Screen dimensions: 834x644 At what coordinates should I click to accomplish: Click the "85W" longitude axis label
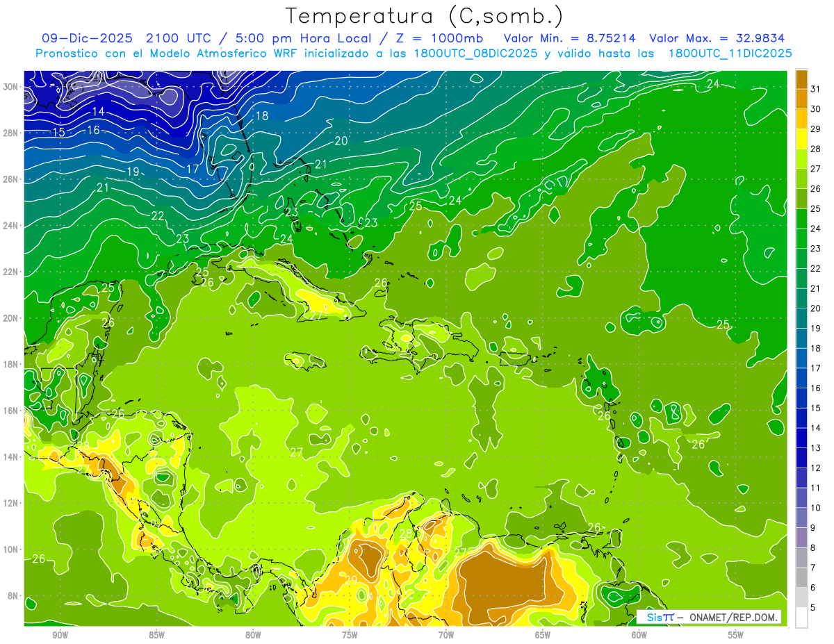(x=156, y=635)
